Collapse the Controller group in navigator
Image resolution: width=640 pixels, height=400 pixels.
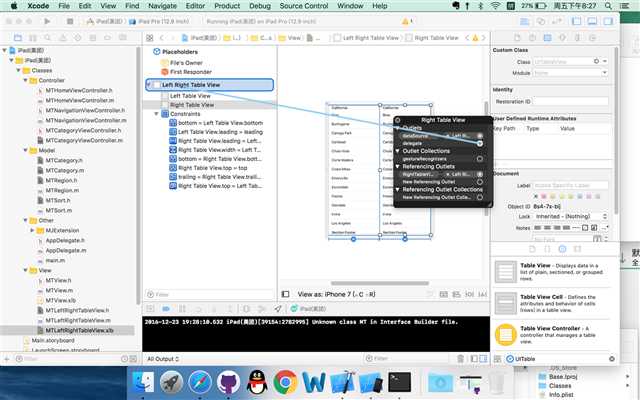click(25, 80)
